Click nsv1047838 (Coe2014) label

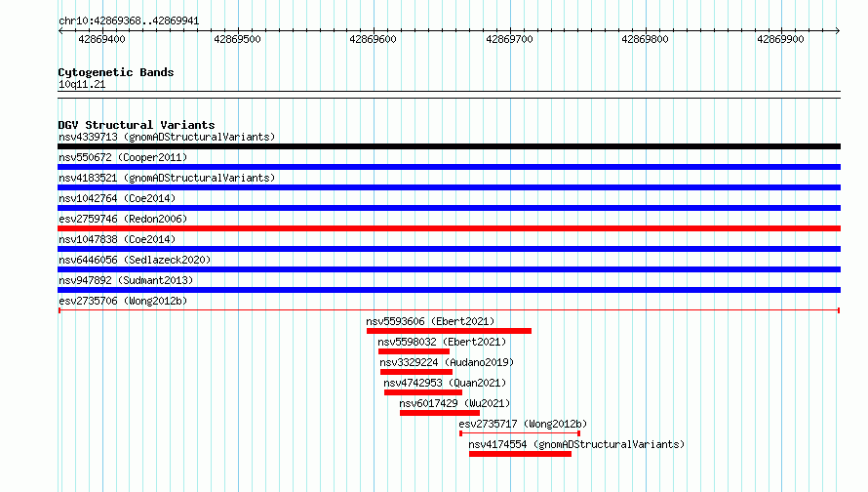117,239
